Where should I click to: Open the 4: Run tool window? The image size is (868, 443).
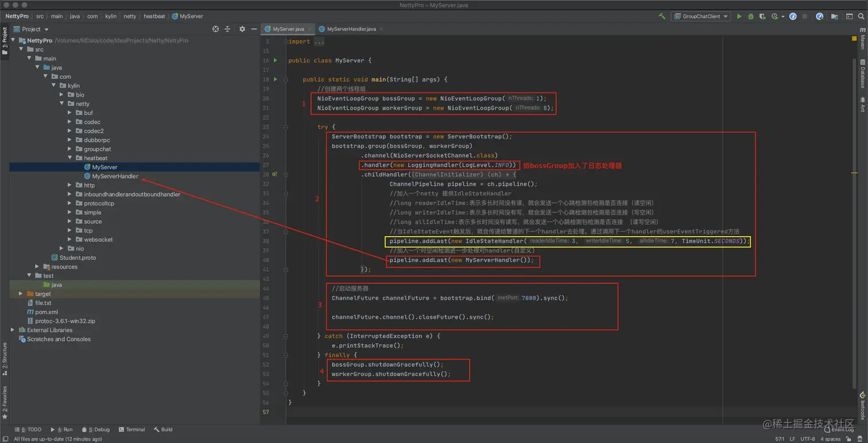click(x=61, y=429)
